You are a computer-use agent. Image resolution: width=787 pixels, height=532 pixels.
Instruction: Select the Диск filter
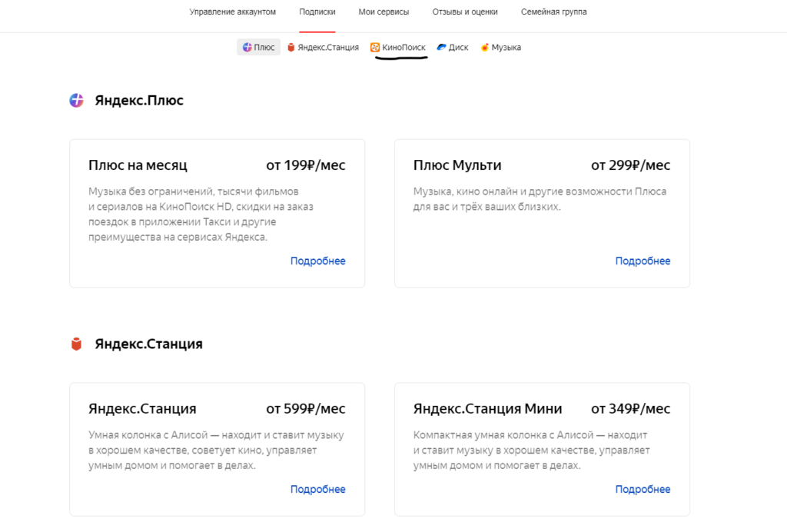coord(452,47)
